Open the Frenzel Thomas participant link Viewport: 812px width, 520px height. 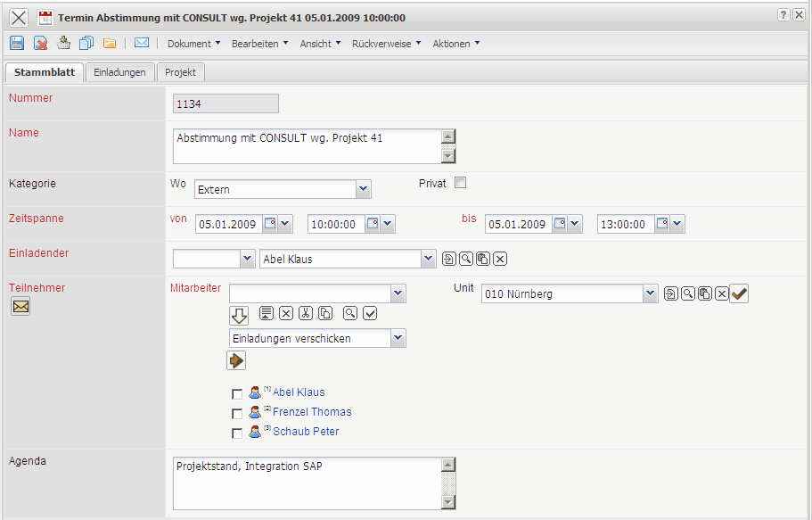coord(312,412)
